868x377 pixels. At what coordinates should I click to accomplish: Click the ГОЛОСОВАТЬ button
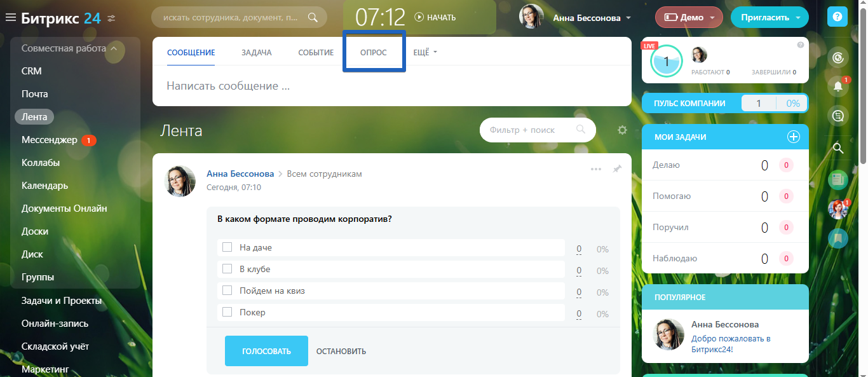(x=266, y=351)
